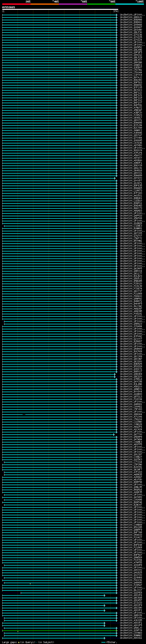Select hit label UniRef100_B6F122
The image size is (146, 644).
point(131,93)
